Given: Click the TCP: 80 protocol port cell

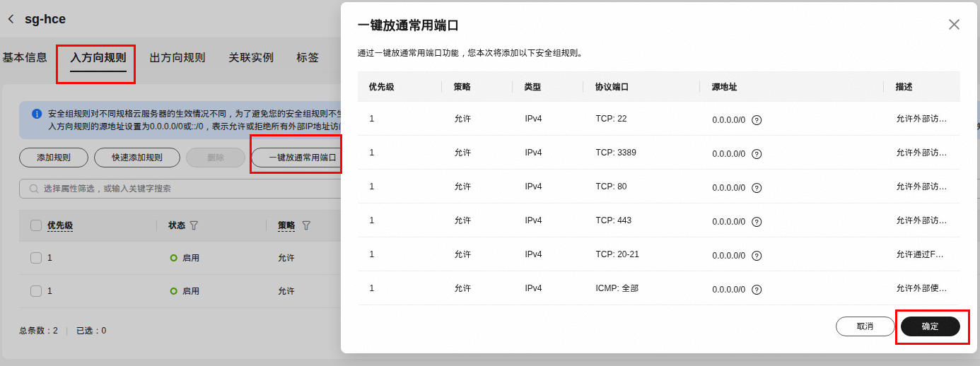Looking at the screenshot, I should (611, 187).
